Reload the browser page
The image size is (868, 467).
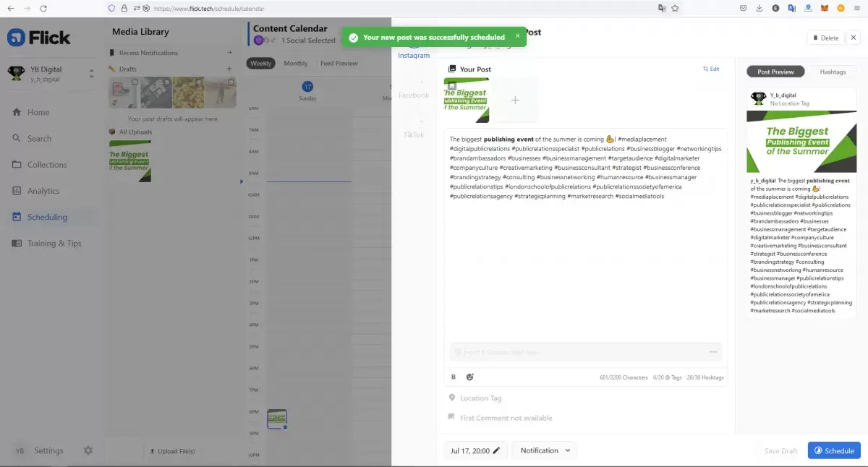click(x=43, y=8)
